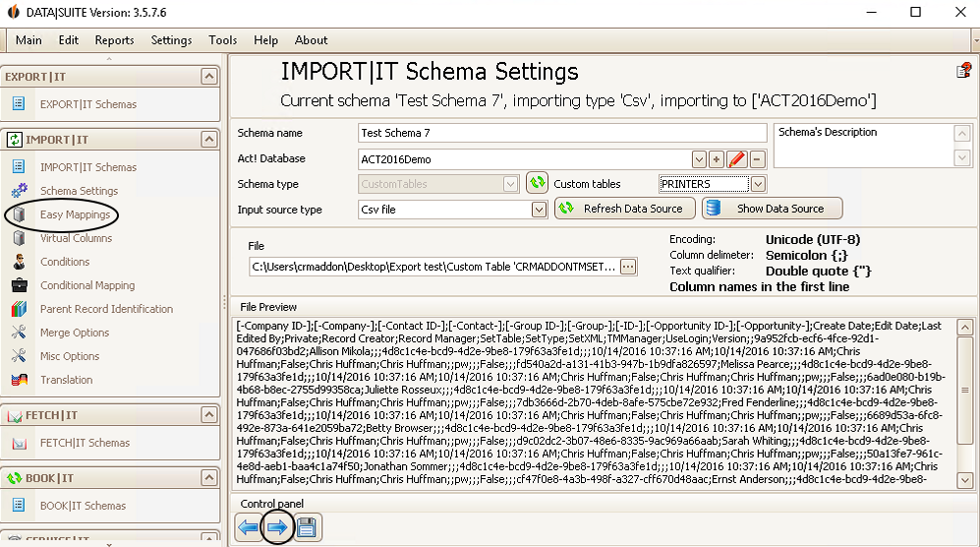
Task: Click the edit database pencil icon
Action: (737, 159)
